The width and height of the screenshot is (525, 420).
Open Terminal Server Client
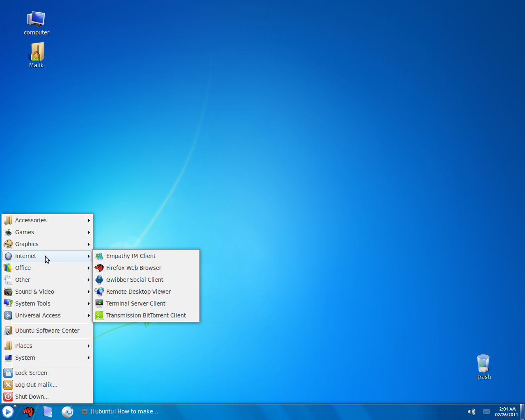coord(136,303)
